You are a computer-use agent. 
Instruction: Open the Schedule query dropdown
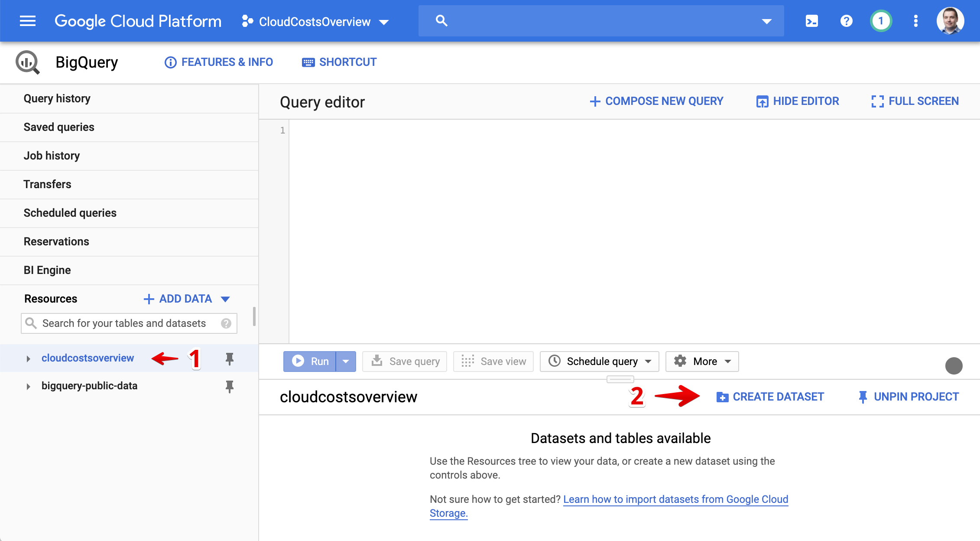pyautogui.click(x=600, y=362)
